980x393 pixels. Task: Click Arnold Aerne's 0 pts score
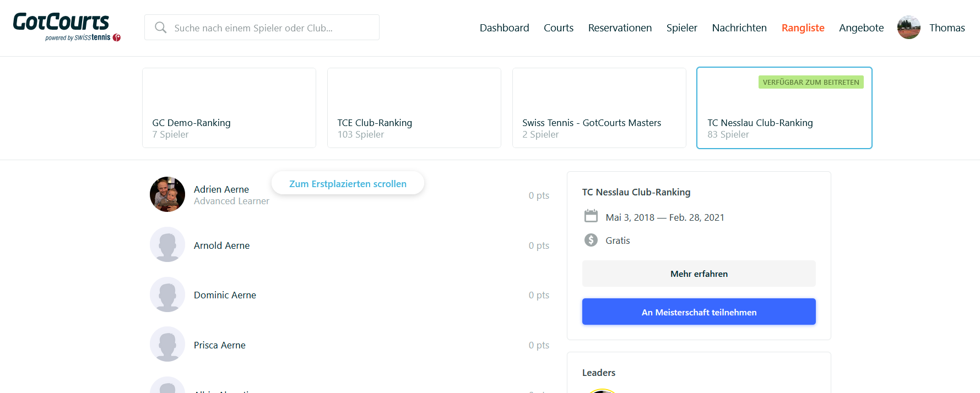[x=539, y=245]
